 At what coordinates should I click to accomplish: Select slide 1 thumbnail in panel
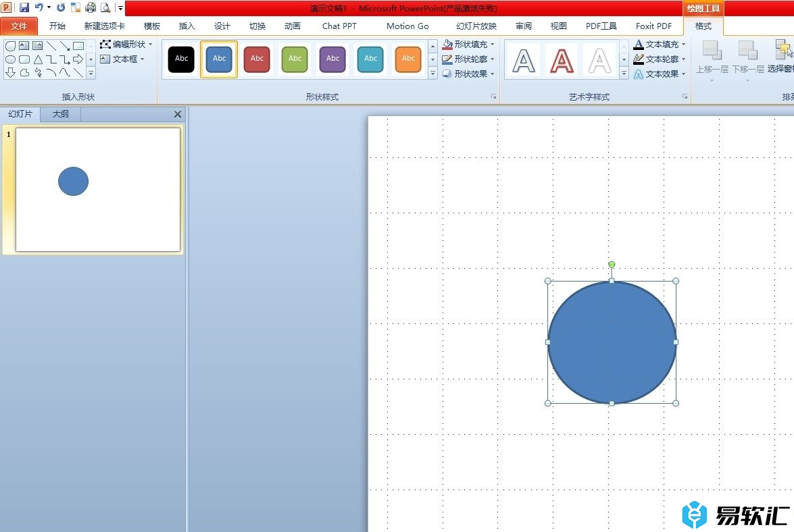(98, 189)
